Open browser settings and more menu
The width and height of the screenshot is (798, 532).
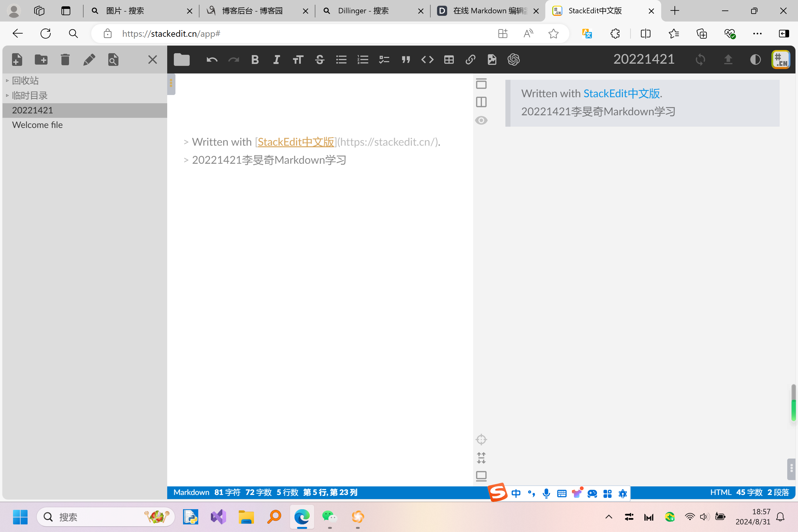757,34
